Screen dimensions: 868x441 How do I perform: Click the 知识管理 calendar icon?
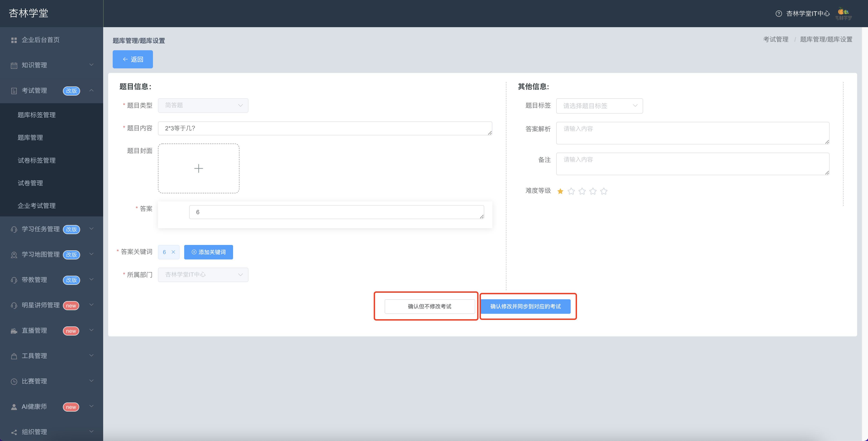click(14, 65)
